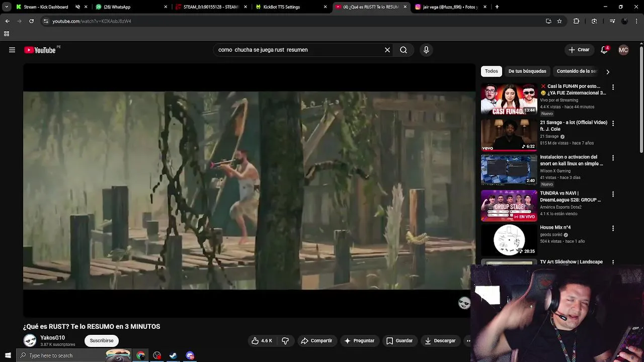
Task: Click the video title ¿Qué es RUST?
Action: (x=92, y=327)
